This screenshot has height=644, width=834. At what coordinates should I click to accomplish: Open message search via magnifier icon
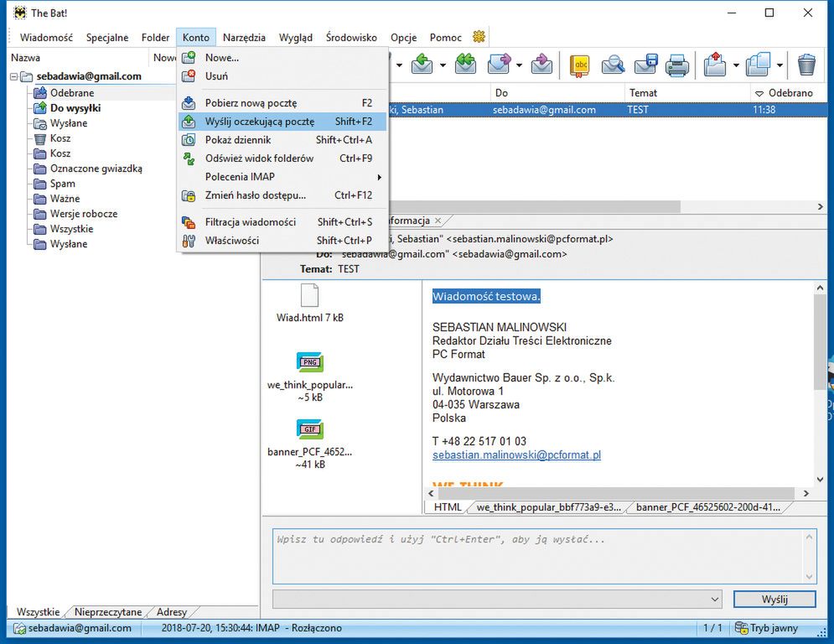614,65
